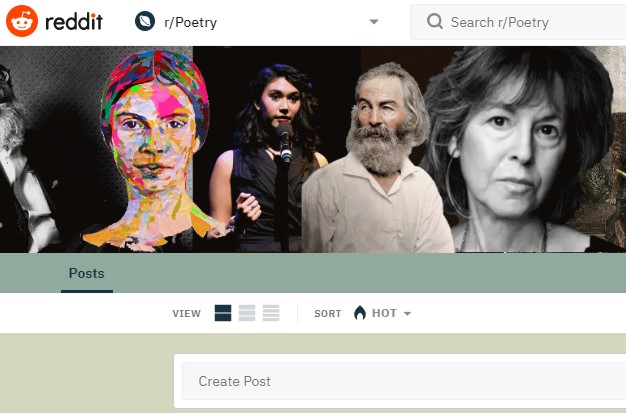This screenshot has width=626, height=413.
Task: Switch to the Posts tab
Action: click(86, 273)
